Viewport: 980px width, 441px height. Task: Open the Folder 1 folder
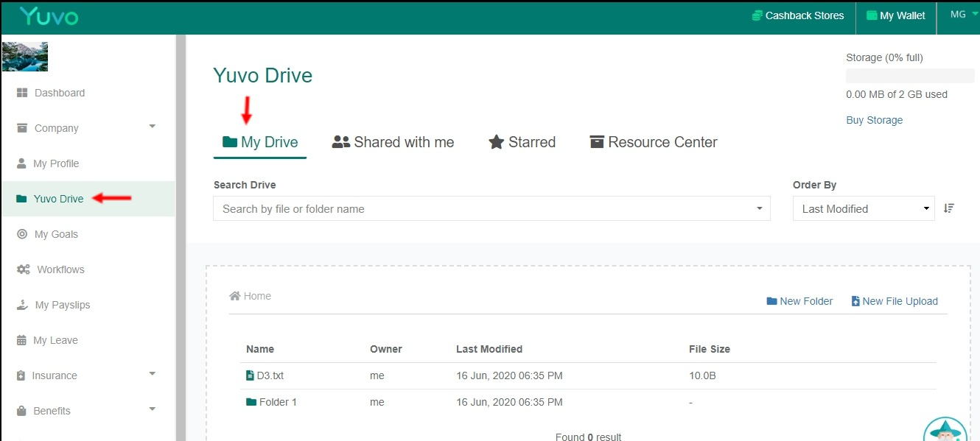point(272,402)
